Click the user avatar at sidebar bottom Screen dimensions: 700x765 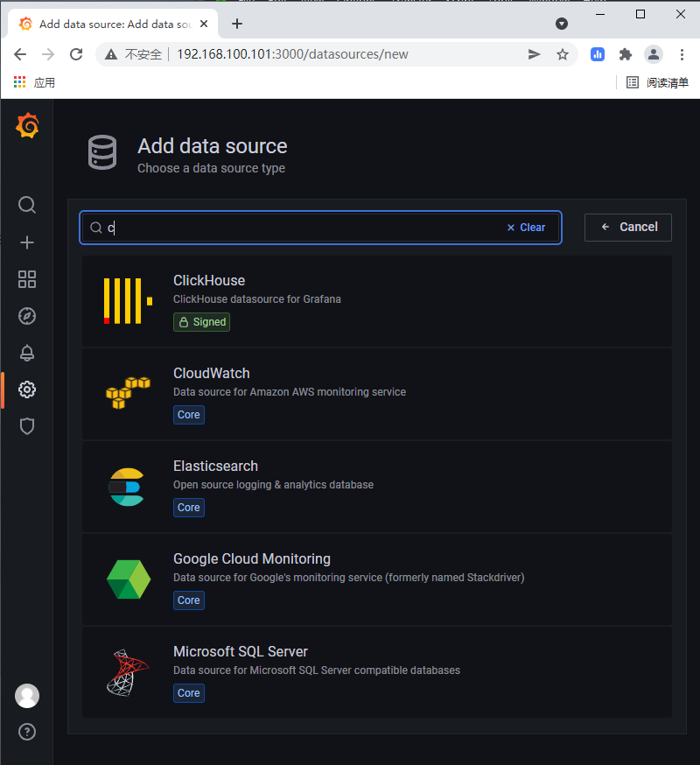tap(27, 696)
